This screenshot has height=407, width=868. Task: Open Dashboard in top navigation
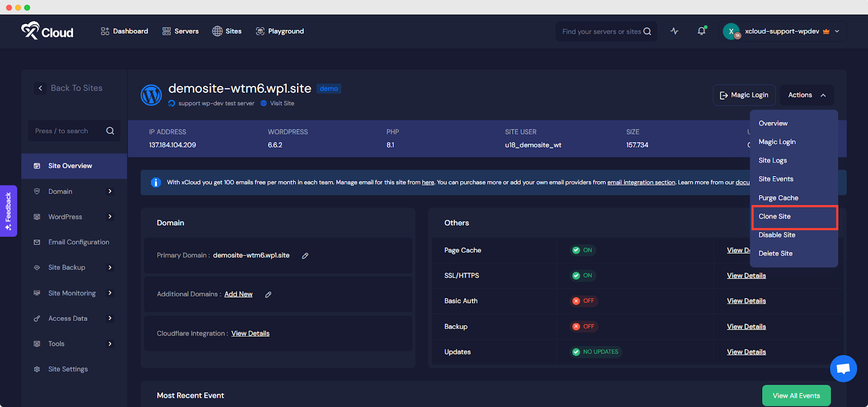124,31
